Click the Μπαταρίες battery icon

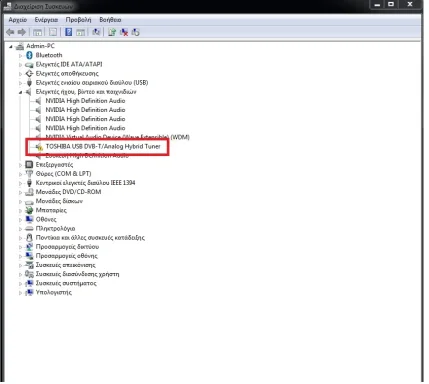point(29,210)
